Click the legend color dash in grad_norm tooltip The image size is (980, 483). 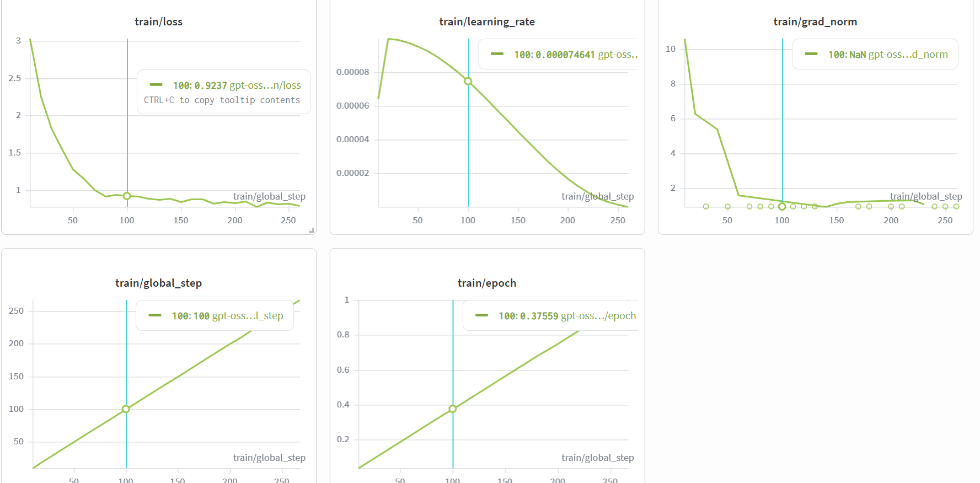tap(811, 54)
